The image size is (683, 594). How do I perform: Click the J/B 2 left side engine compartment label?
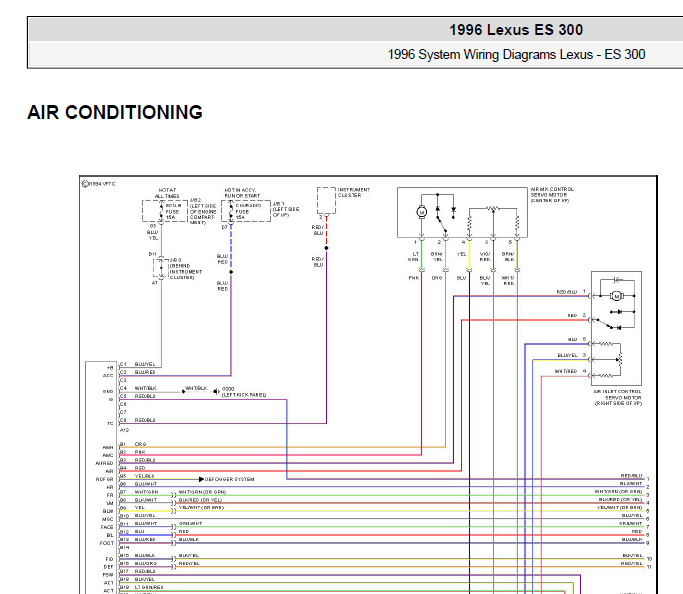tap(203, 211)
